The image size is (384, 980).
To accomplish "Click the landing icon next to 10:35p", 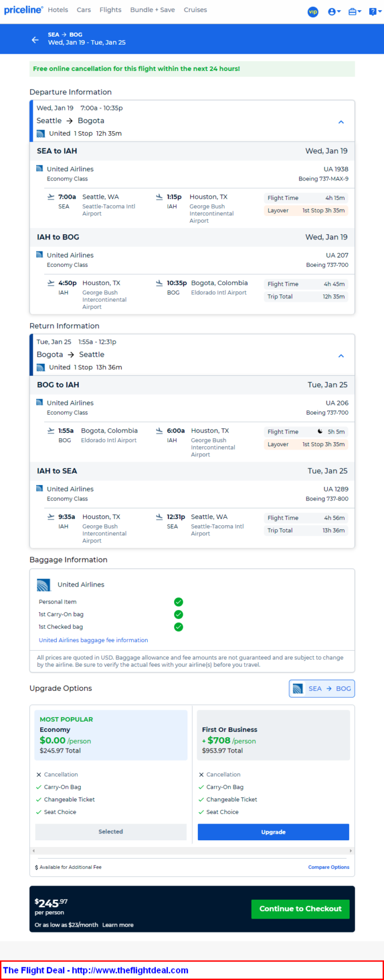I will (159, 282).
